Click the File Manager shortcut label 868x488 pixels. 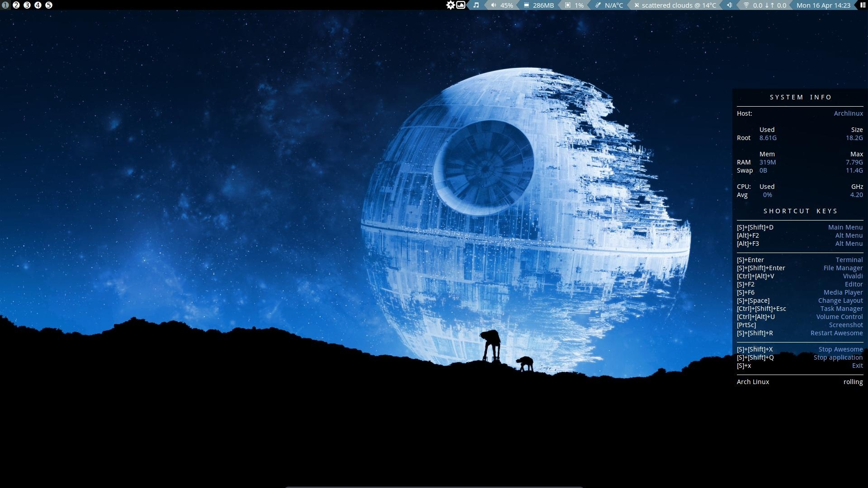click(843, 268)
